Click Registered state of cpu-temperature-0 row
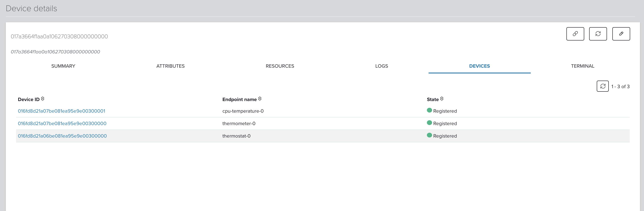This screenshot has width=644, height=211. 445,111
